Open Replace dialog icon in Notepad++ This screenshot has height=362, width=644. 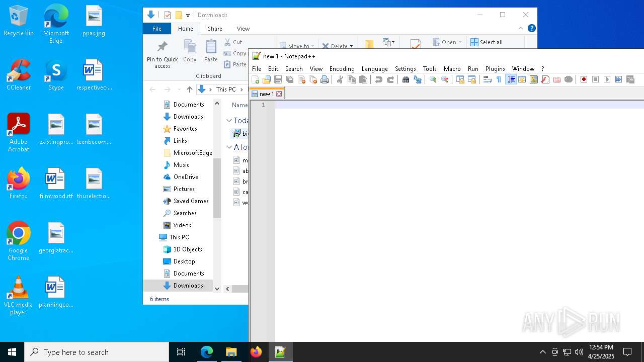(x=418, y=79)
